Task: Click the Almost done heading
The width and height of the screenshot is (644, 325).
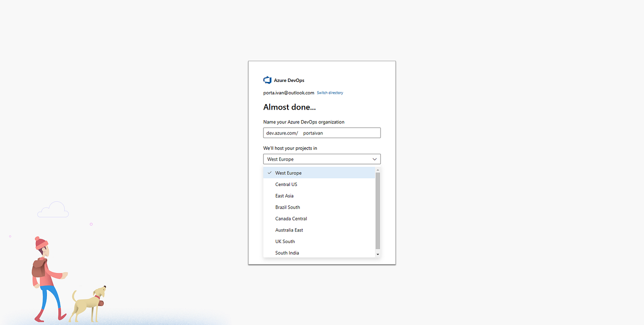Action: coord(289,107)
